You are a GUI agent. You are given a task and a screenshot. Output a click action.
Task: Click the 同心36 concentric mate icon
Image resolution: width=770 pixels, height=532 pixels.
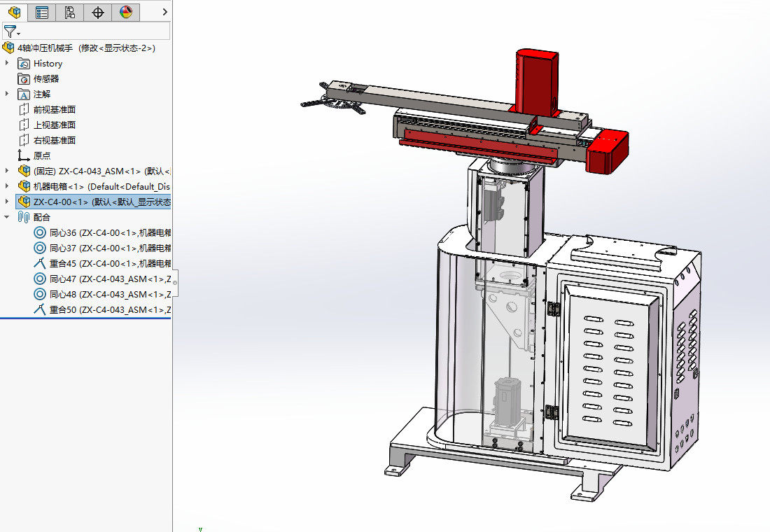[40, 232]
